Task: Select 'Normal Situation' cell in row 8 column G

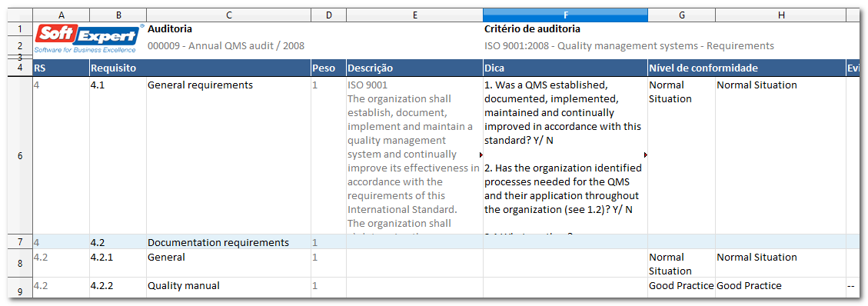Action: [x=681, y=264]
